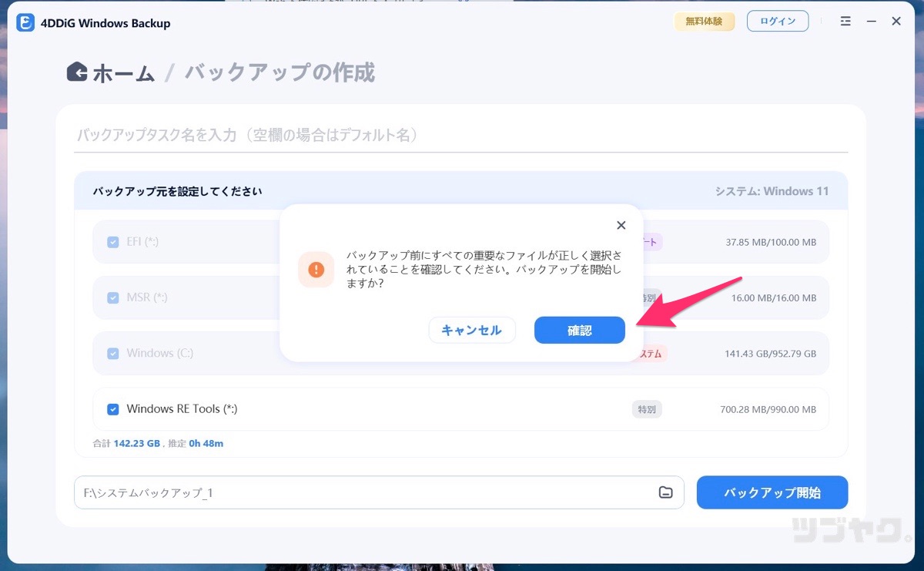The height and width of the screenshot is (571, 924).
Task: Click the ホーム breadcrumb link
Action: point(123,73)
